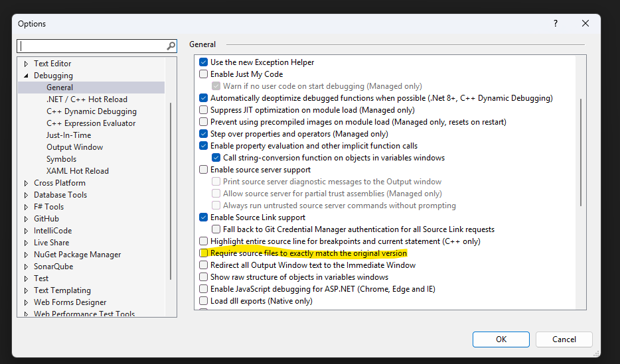
Task: Click the search magnifier icon
Action: (171, 46)
